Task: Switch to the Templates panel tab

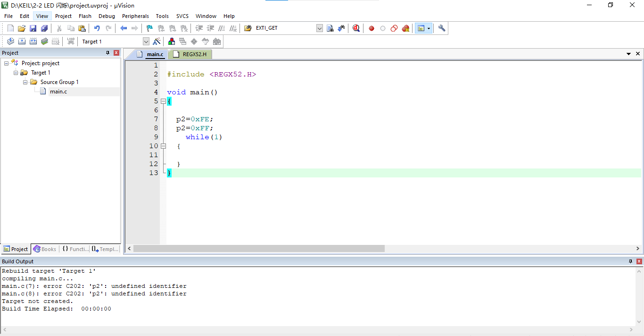Action: 105,249
